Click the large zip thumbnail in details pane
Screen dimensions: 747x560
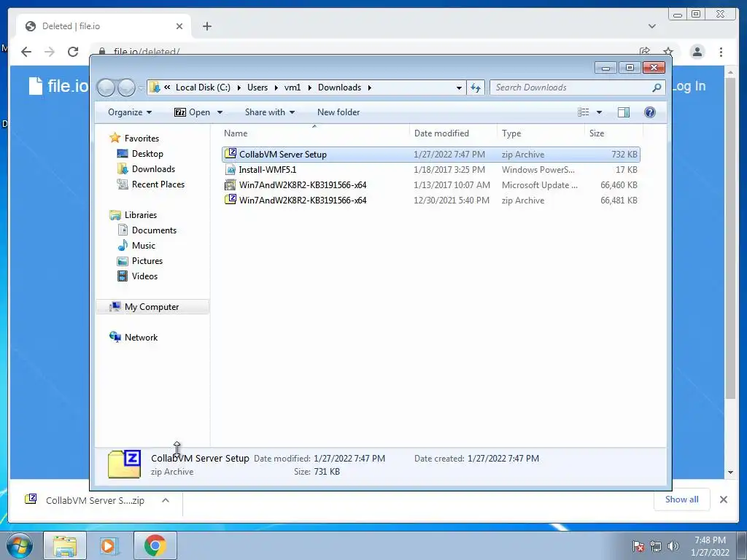[124, 464]
